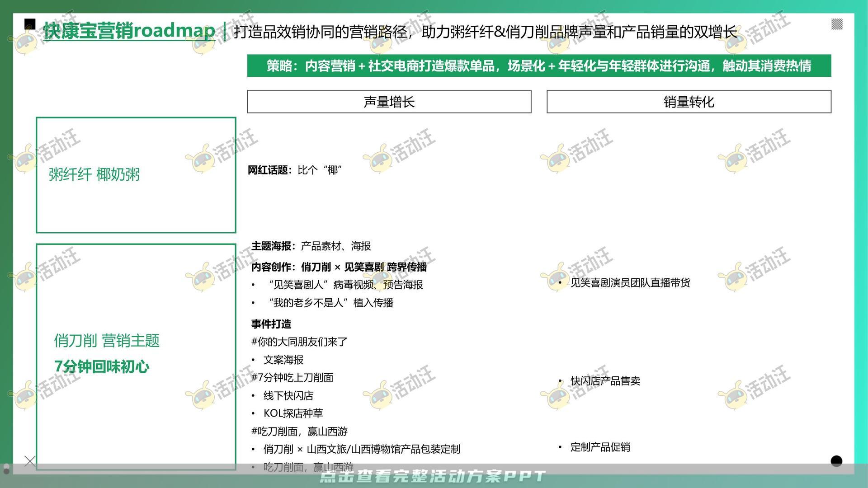Select the 声量增长 column header box
This screenshot has height=488, width=868.
pos(389,102)
